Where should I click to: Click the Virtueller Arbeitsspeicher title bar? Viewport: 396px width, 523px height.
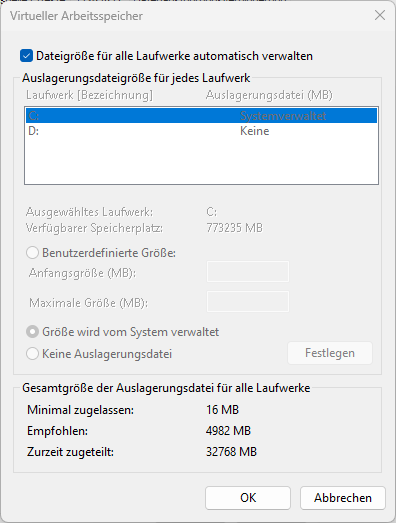click(187, 16)
